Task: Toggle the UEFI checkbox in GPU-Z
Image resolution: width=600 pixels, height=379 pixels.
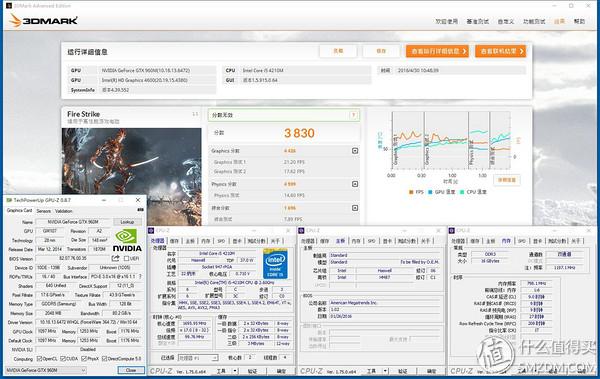Action: tap(126, 259)
